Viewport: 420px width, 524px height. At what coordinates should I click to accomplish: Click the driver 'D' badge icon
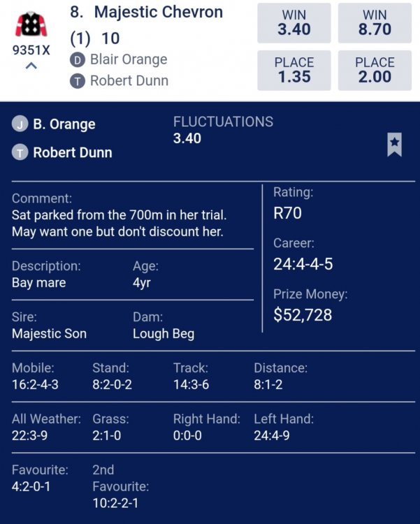[x=78, y=60]
